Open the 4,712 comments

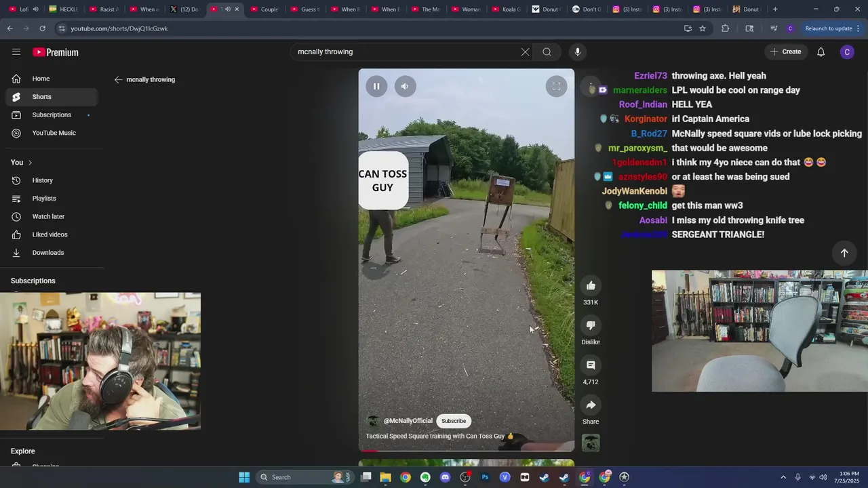point(591,365)
